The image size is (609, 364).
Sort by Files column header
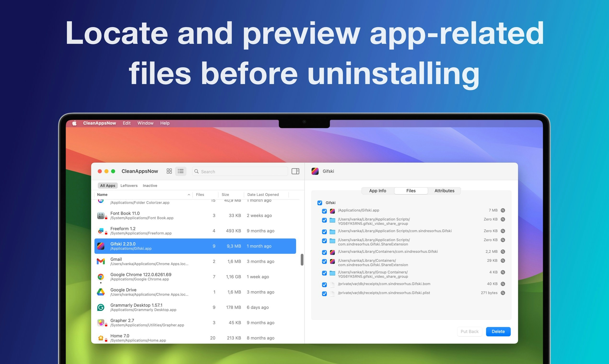pos(205,194)
